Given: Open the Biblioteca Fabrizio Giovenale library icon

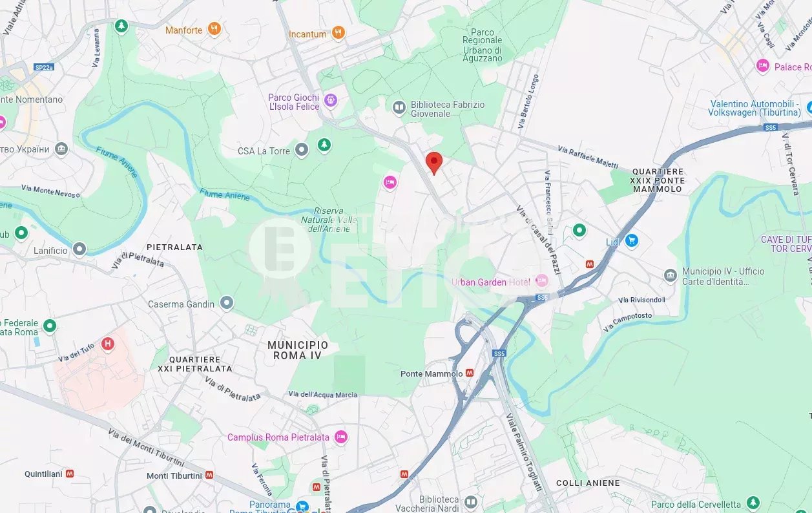Looking at the screenshot, I should click(x=399, y=107).
